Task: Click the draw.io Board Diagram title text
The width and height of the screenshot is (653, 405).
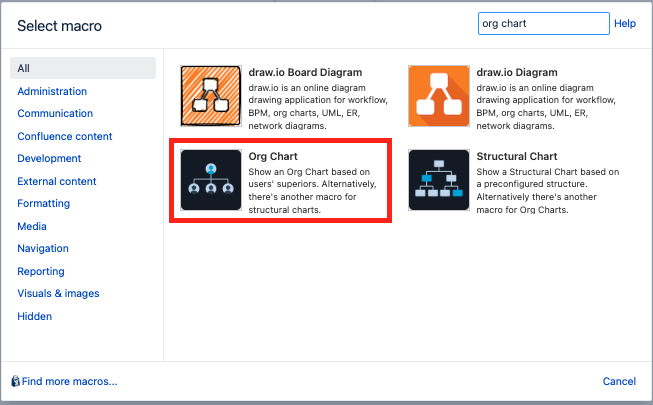Action: point(305,72)
